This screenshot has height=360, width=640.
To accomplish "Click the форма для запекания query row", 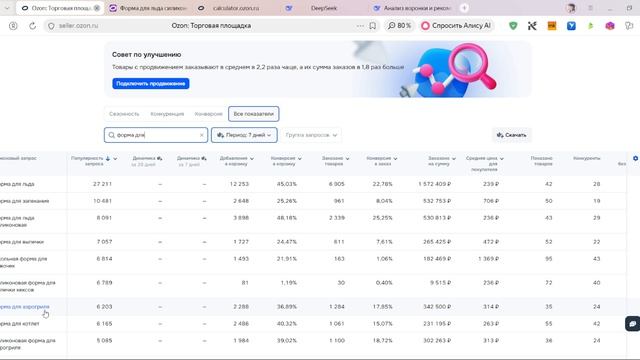I will (x=313, y=201).
